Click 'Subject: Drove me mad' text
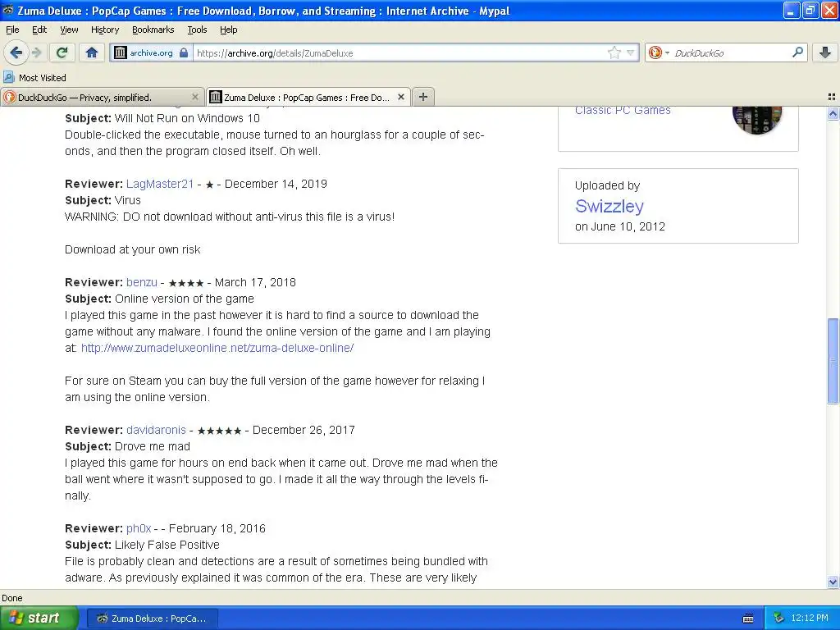The width and height of the screenshot is (840, 630). (x=127, y=446)
